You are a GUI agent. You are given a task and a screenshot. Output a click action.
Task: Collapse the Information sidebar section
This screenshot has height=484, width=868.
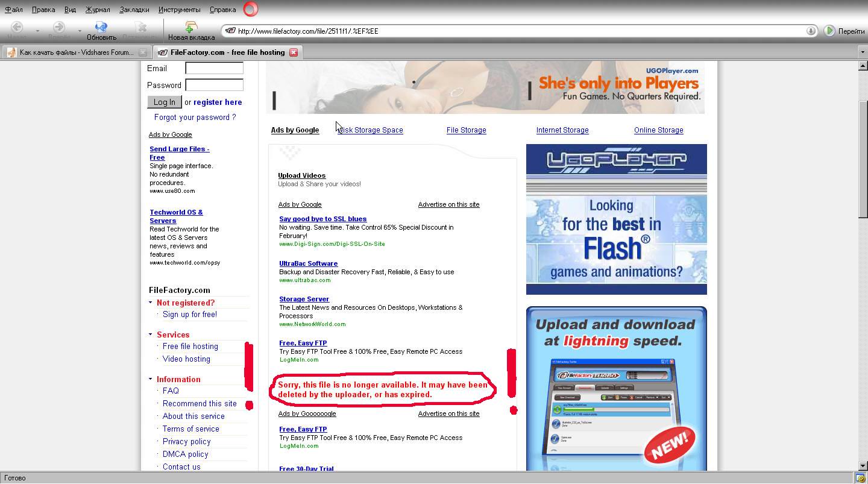point(151,379)
